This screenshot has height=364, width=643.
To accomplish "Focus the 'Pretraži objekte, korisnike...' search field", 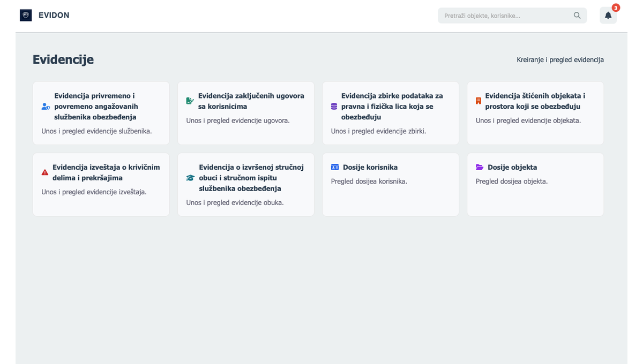I will point(506,16).
